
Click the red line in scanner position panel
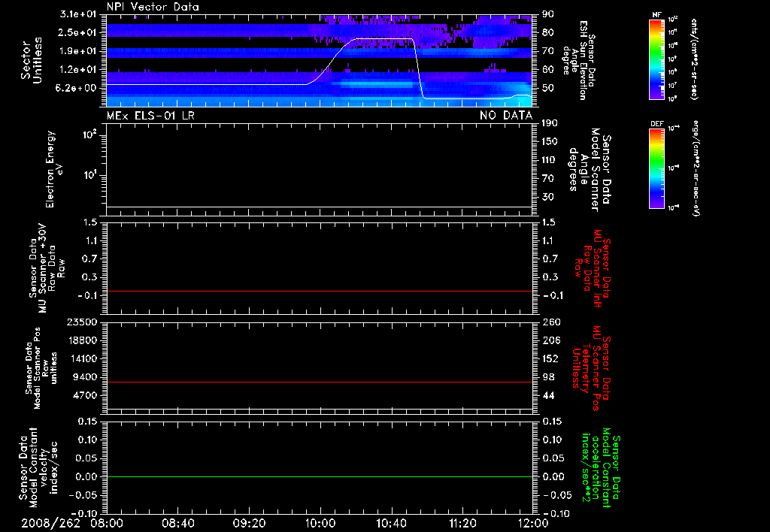point(320,382)
